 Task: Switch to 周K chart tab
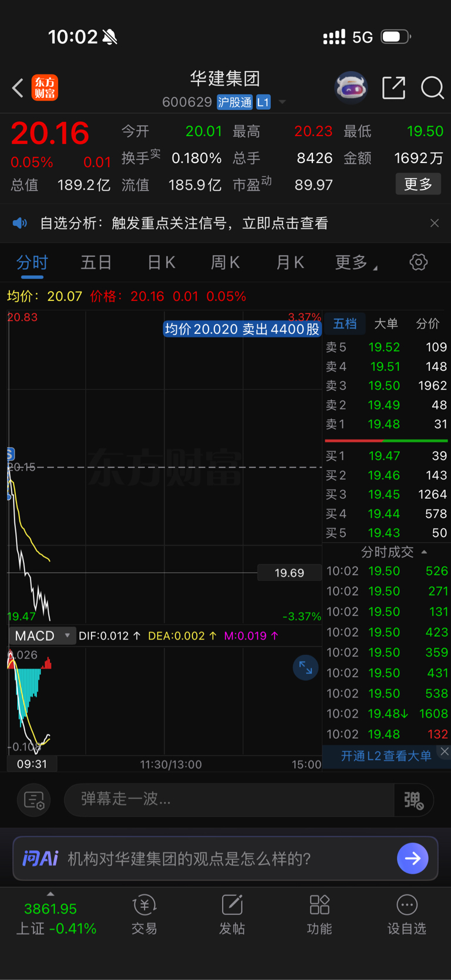pos(225,262)
